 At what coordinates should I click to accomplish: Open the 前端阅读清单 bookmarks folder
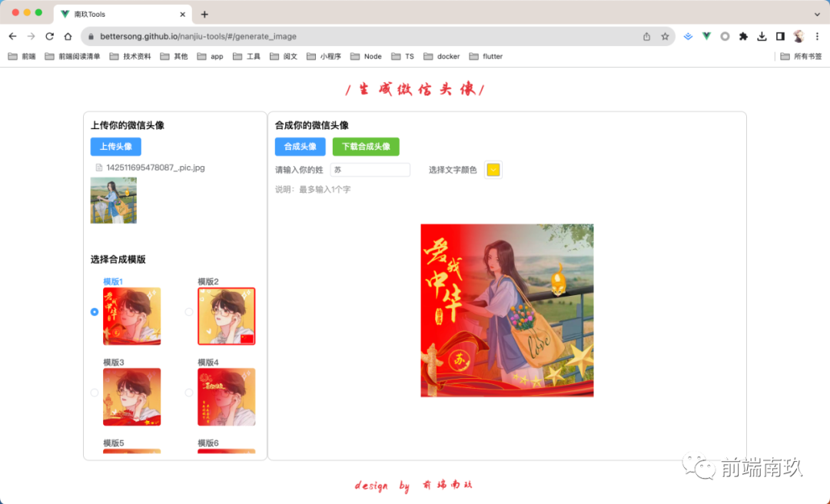click(72, 56)
